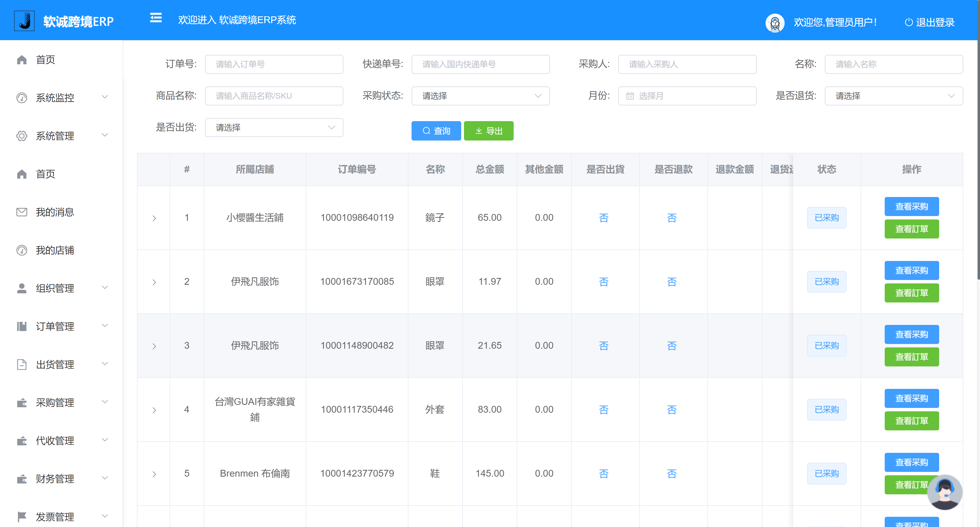Click 查看采购 for row 1 鏡子
The image size is (980, 527).
(x=912, y=207)
